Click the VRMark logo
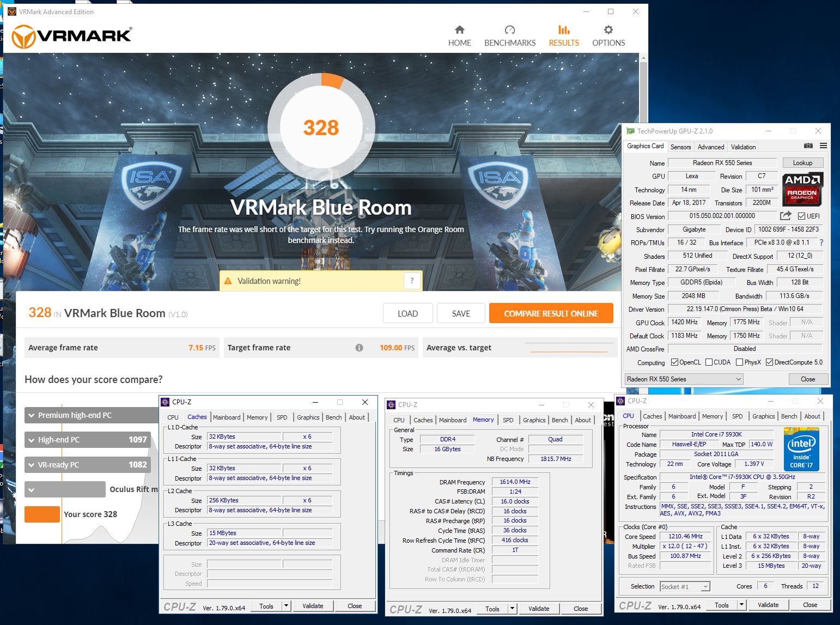 coord(72,36)
